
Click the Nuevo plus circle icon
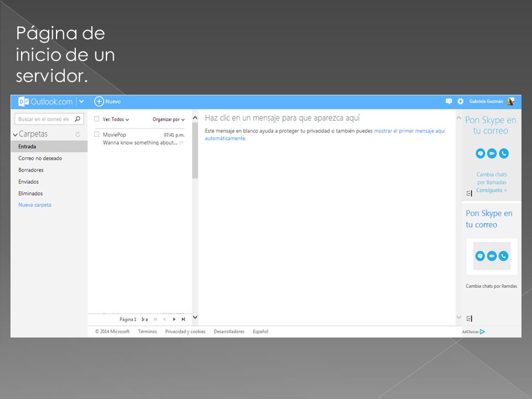click(99, 101)
